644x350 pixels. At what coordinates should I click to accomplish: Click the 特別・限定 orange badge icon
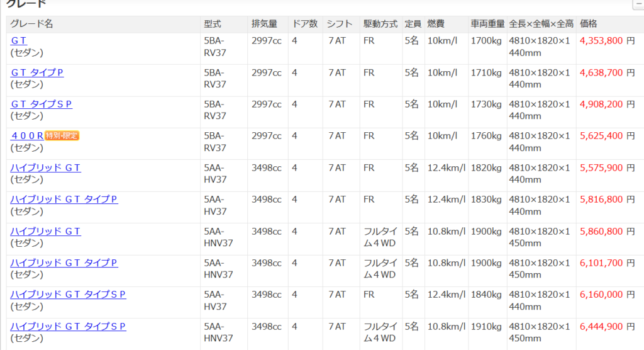pyautogui.click(x=62, y=135)
